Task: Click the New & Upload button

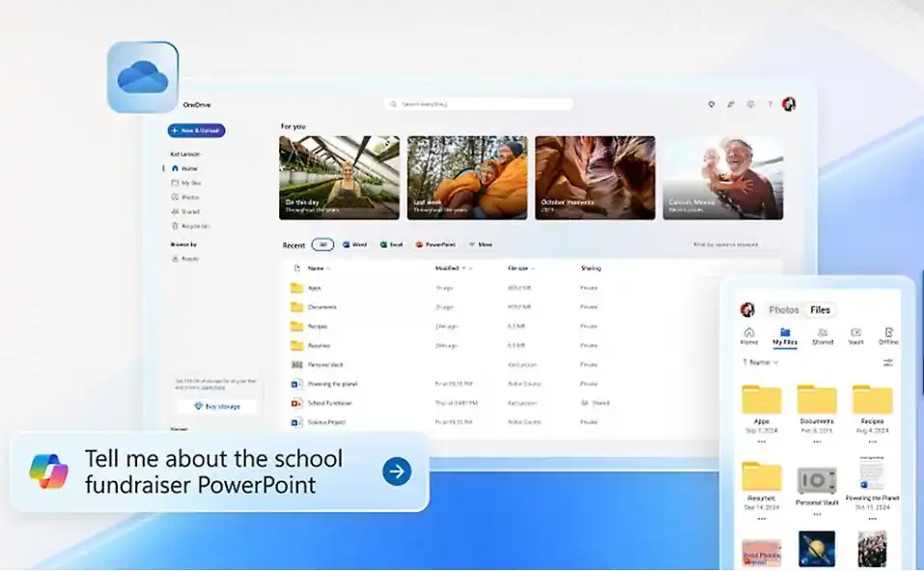Action: [x=196, y=130]
